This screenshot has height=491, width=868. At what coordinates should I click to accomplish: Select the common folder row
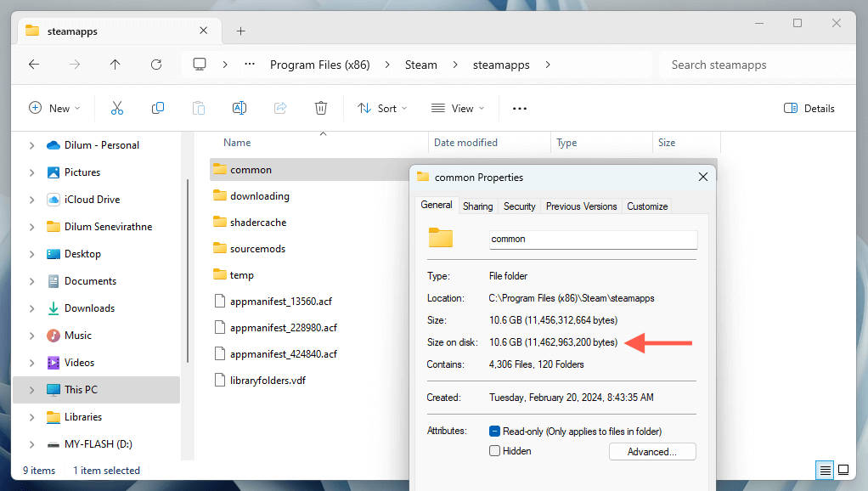[310, 169]
